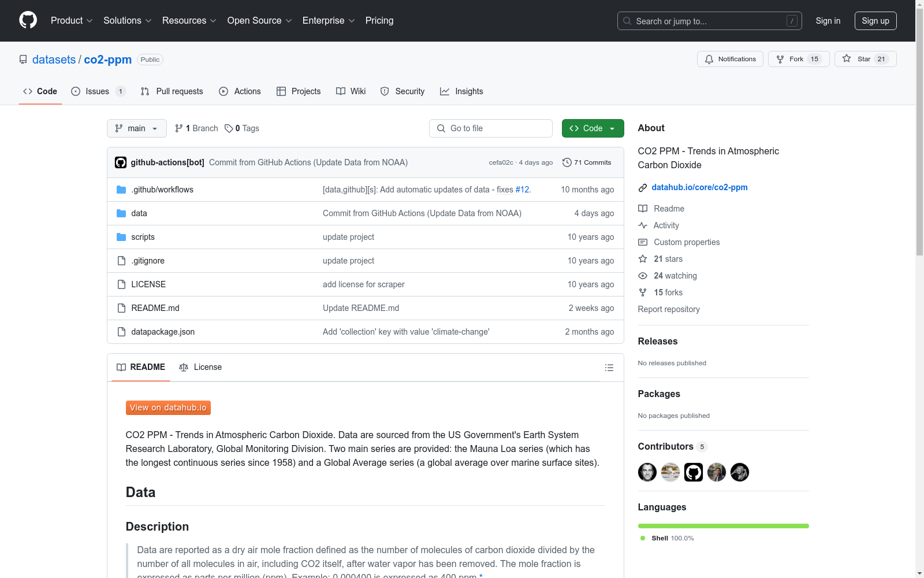
Task: Click the fork icon beside 15 forks
Action: 643,292
